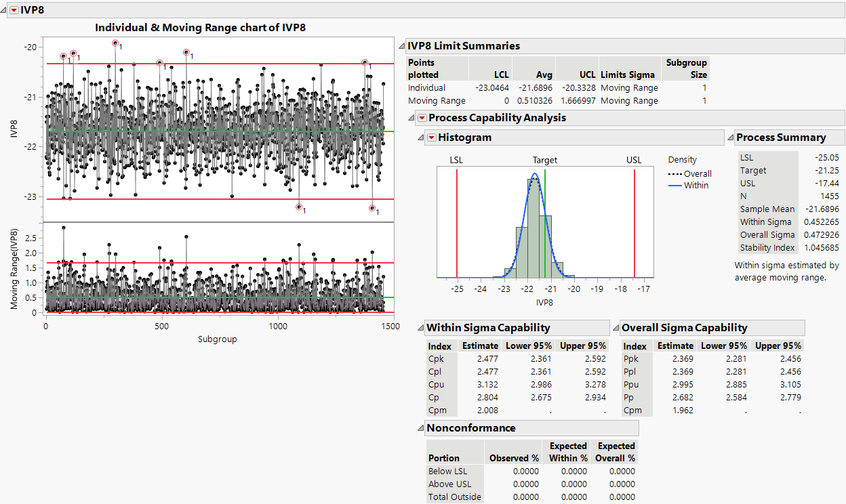Collapse the Overall Sigma Capability table
Image resolution: width=846 pixels, height=504 pixels.
[615, 327]
